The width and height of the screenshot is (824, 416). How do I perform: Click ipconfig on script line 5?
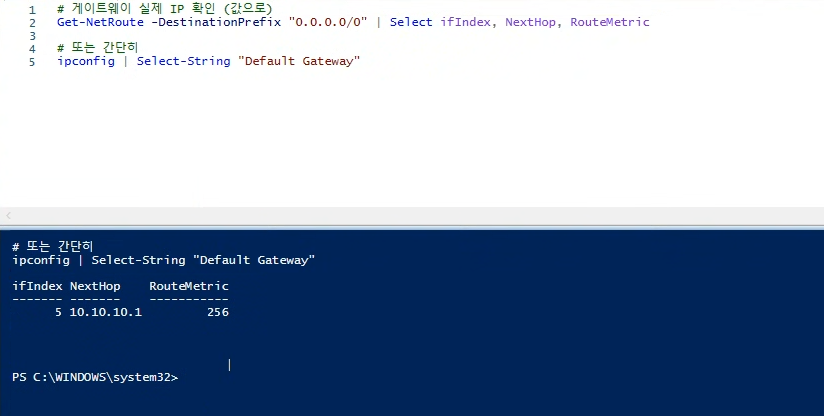[86, 61]
